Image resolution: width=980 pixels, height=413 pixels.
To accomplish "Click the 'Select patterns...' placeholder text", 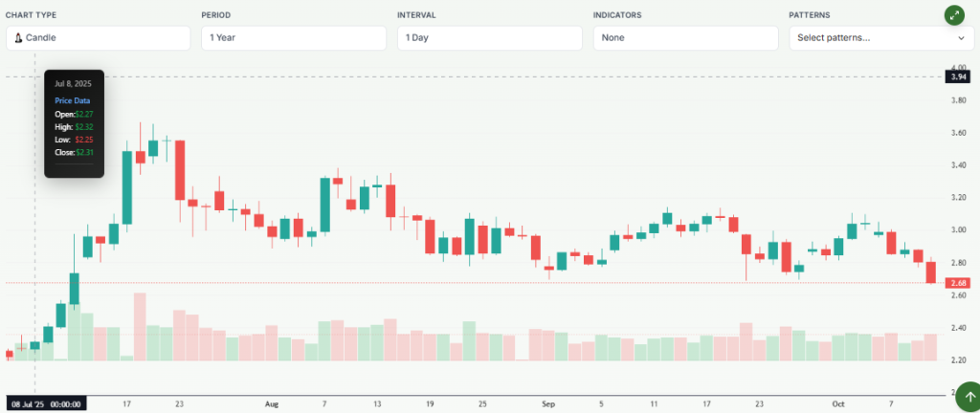I will pos(834,38).
